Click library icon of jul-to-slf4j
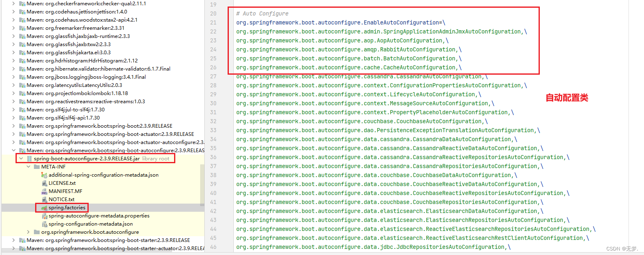The image size is (644, 255). pos(22,109)
